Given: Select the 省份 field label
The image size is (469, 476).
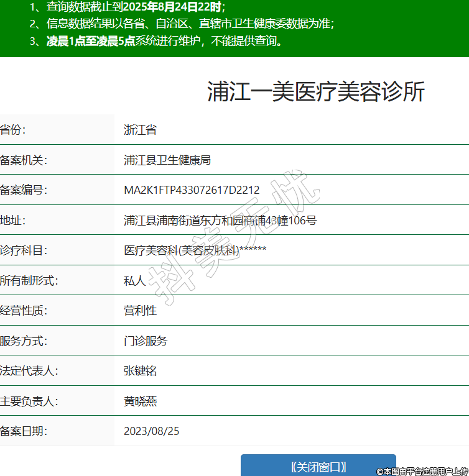Looking at the screenshot, I should click(x=14, y=130).
